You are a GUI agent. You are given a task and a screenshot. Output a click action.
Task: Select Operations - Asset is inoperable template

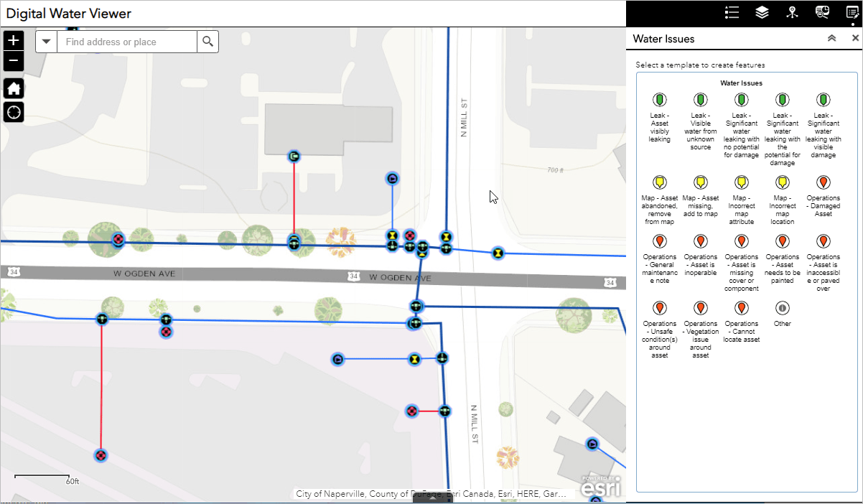pyautogui.click(x=700, y=256)
